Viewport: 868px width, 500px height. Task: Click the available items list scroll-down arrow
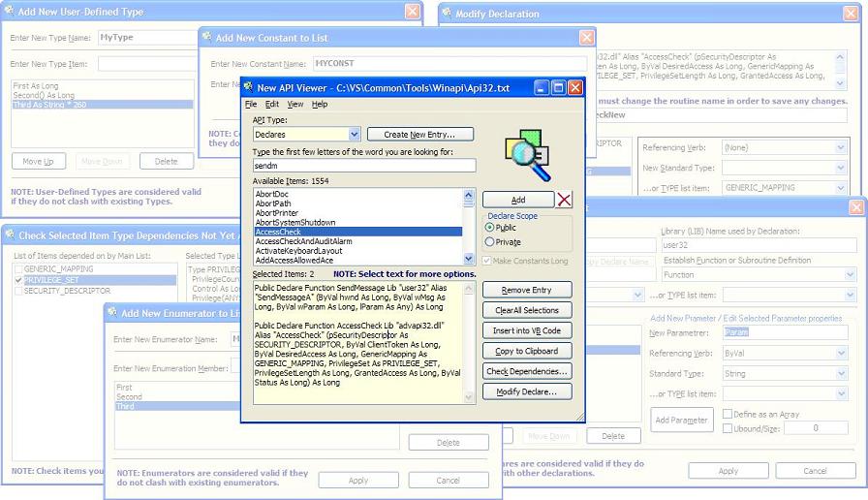[468, 259]
